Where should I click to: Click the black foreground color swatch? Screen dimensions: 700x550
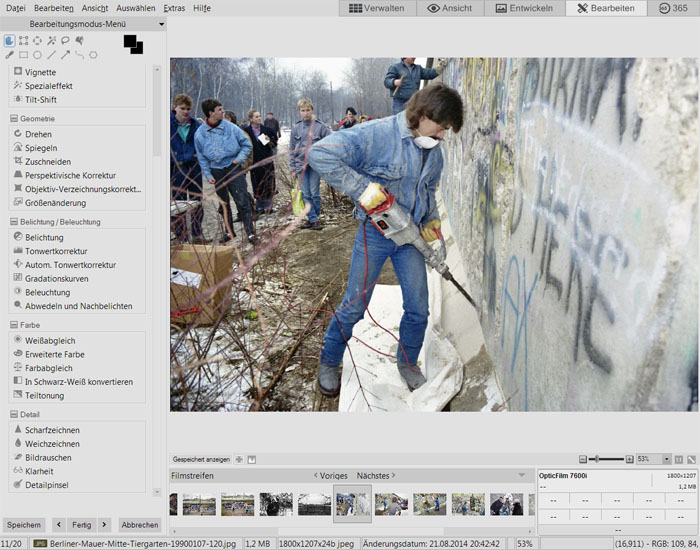[130, 42]
